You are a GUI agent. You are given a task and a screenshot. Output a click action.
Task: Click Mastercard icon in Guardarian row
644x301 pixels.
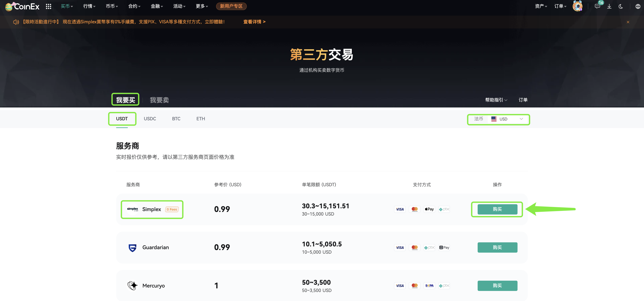tap(414, 248)
